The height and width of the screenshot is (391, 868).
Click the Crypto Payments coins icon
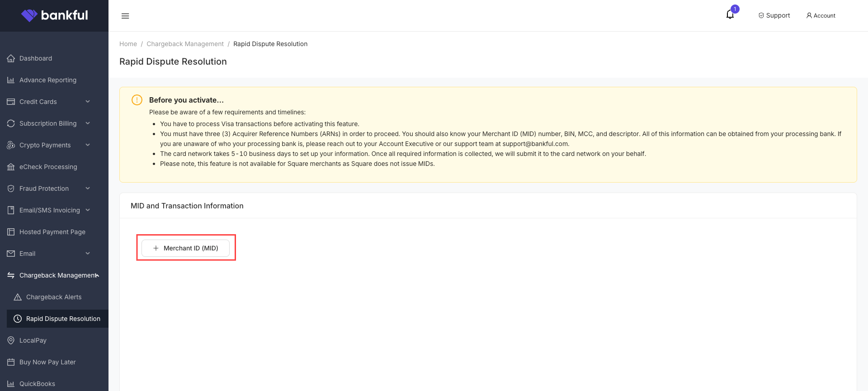click(11, 145)
